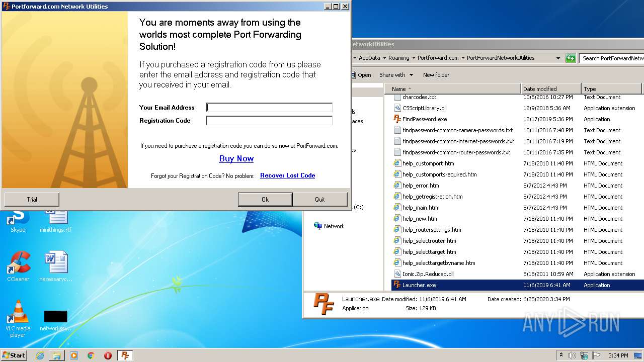This screenshot has width=644, height=362.
Task: Click the volume tray icon
Action: pyautogui.click(x=572, y=355)
